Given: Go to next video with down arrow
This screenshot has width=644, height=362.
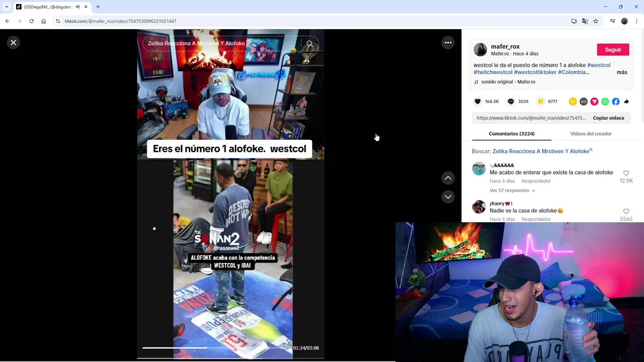Looking at the screenshot, I should click(448, 197).
